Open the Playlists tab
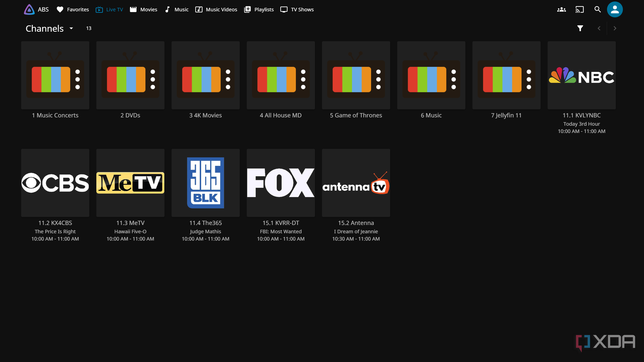The width and height of the screenshot is (644, 362). pos(259,10)
